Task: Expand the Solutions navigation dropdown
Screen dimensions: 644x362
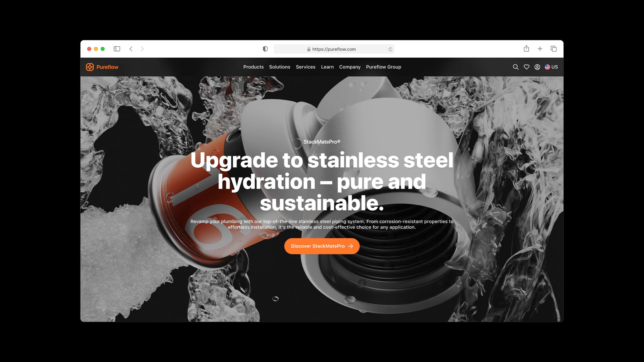Action: pos(279,67)
